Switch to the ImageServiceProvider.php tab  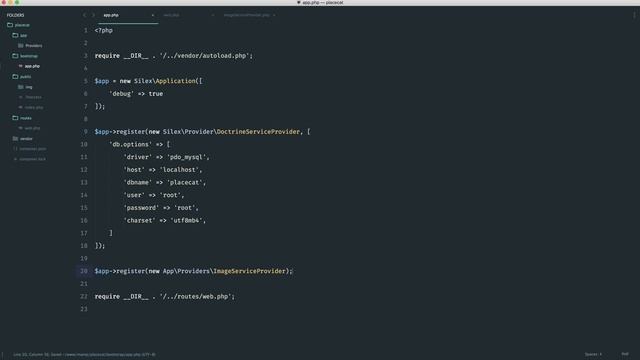[x=247, y=15]
